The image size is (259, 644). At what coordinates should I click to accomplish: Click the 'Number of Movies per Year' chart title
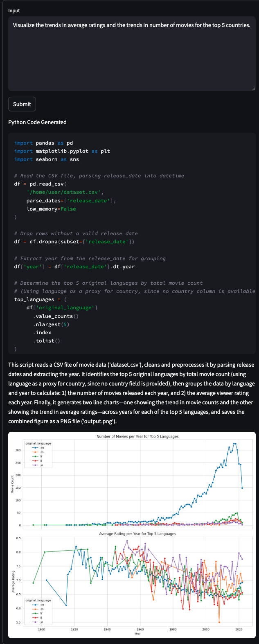click(x=138, y=436)
